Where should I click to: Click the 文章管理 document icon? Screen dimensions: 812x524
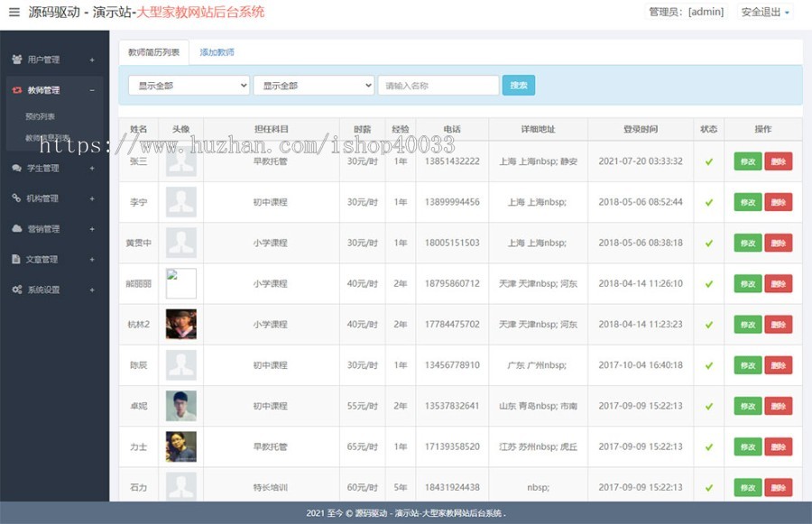[17, 260]
